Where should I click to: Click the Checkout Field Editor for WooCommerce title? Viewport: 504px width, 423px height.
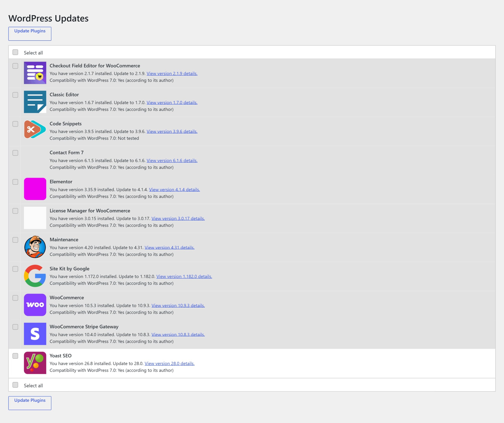click(95, 66)
